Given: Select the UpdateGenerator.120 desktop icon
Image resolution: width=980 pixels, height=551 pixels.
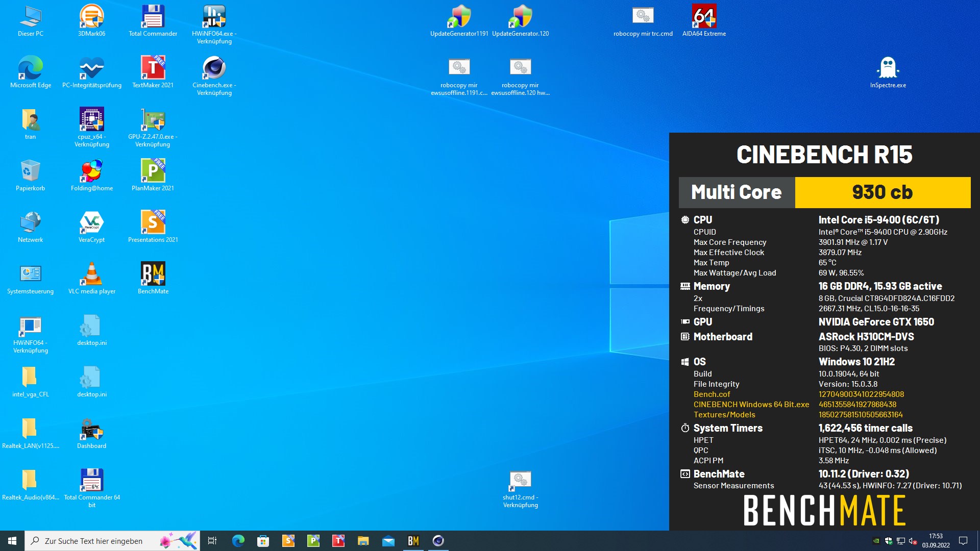Looking at the screenshot, I should pyautogui.click(x=521, y=21).
